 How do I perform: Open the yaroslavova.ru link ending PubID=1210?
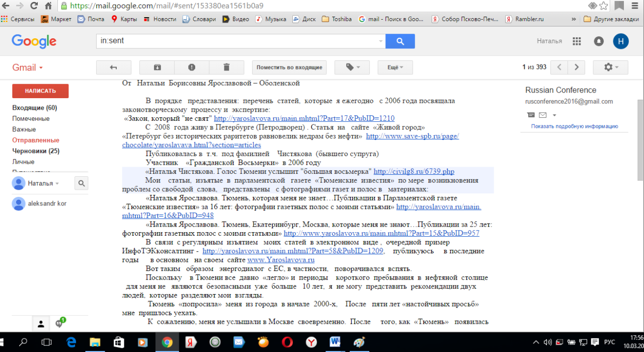tap(304, 119)
